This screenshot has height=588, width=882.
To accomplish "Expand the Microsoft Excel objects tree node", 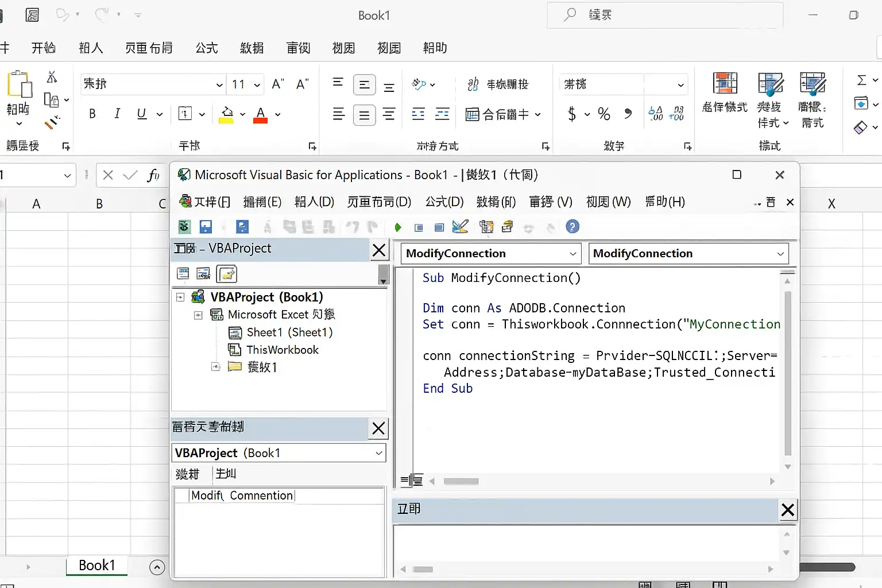I will click(198, 315).
